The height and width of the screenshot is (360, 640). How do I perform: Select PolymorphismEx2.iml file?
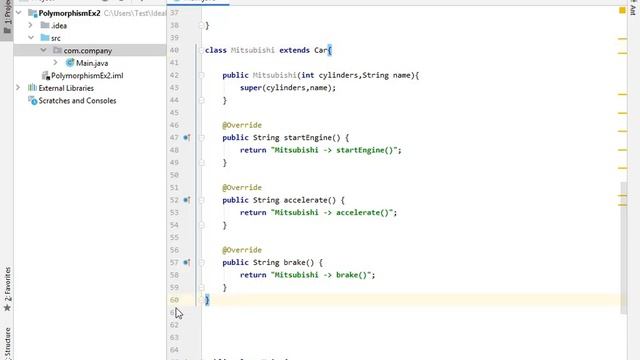87,76
